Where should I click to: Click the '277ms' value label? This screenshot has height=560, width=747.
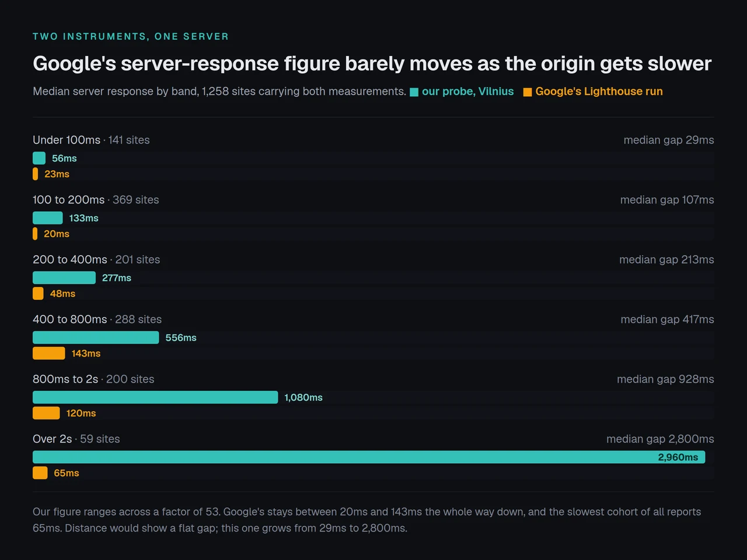(x=117, y=278)
